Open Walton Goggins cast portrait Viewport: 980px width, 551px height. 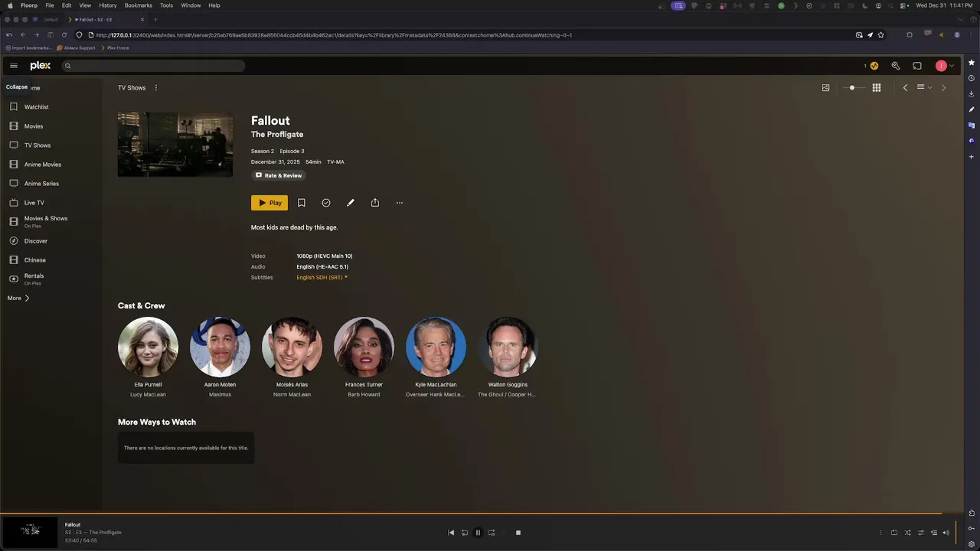(508, 347)
